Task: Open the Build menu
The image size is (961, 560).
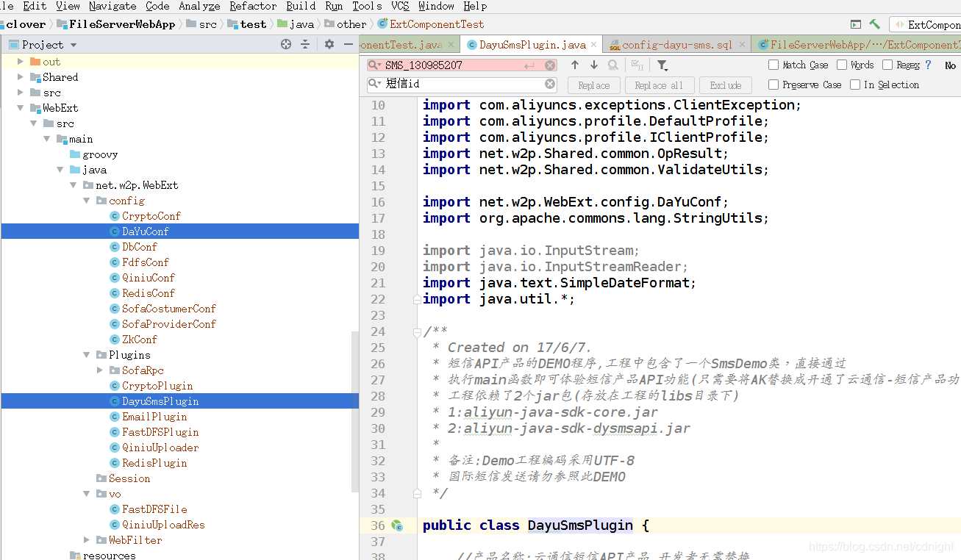Action: coord(301,6)
